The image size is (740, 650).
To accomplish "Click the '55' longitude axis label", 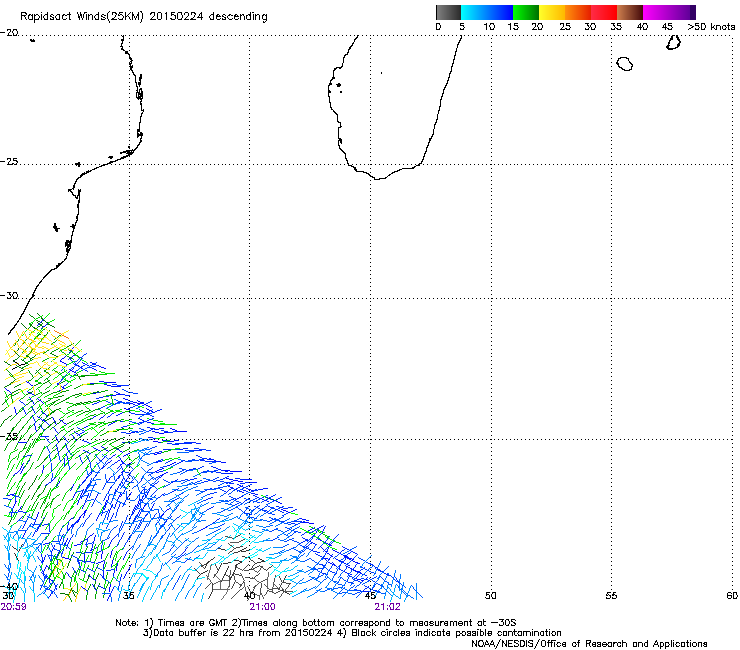I will 611,596.
